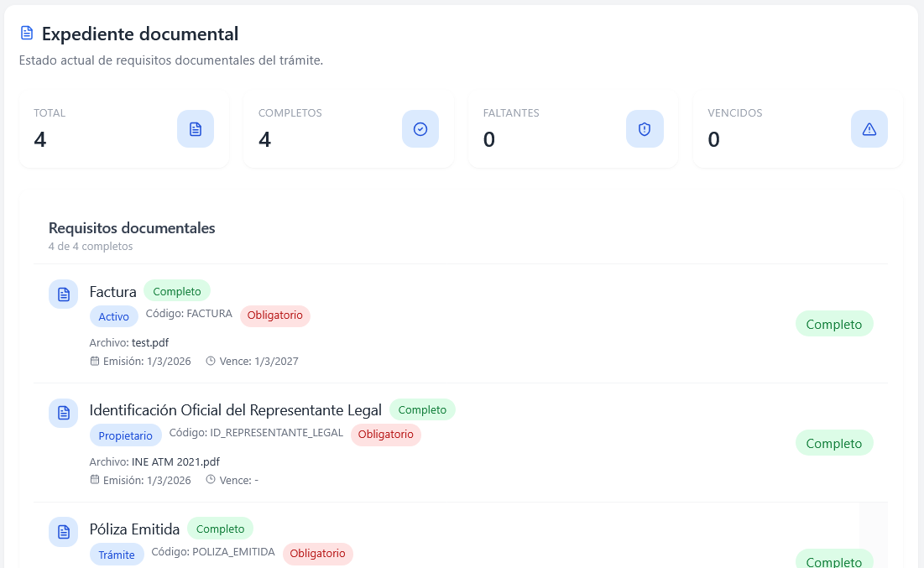The width and height of the screenshot is (924, 568).
Task: Click the document icon in TOTAL card
Action: point(196,129)
